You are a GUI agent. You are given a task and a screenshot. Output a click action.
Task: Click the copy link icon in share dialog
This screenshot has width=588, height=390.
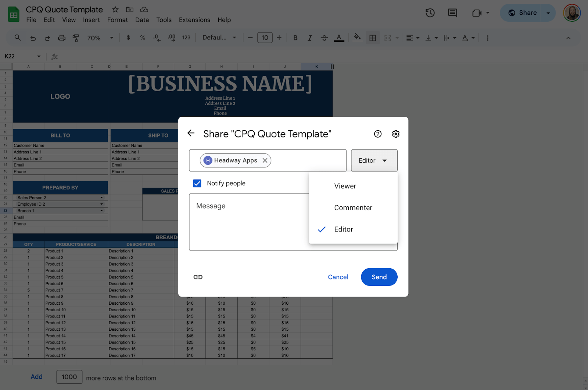click(x=198, y=277)
